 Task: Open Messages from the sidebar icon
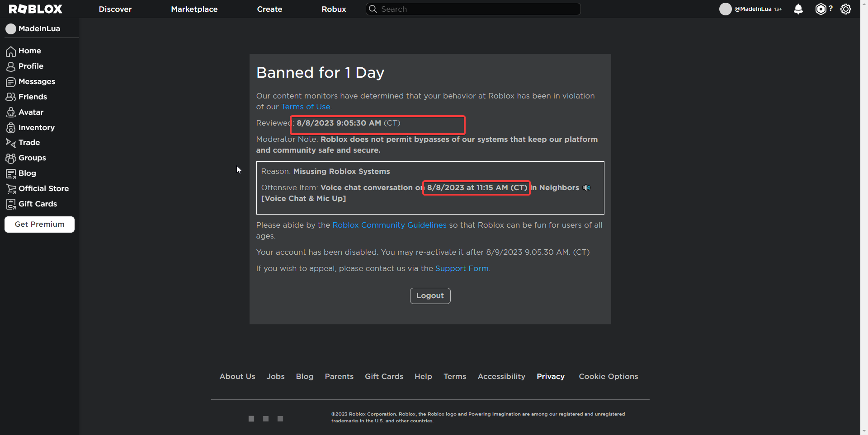click(10, 82)
